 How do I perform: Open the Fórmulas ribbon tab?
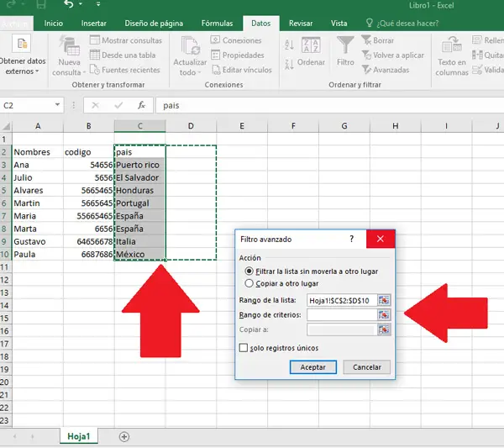click(218, 24)
